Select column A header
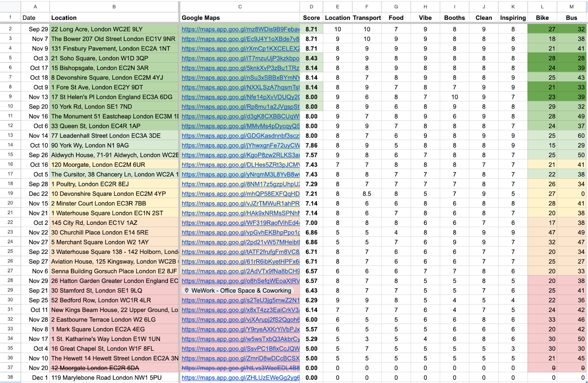The width and height of the screenshot is (588, 383). tap(35, 7)
